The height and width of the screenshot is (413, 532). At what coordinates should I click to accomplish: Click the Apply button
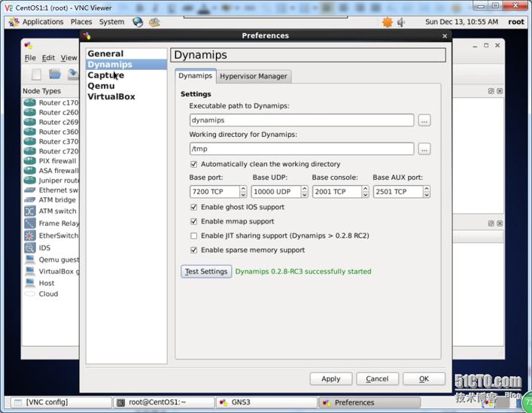click(331, 378)
